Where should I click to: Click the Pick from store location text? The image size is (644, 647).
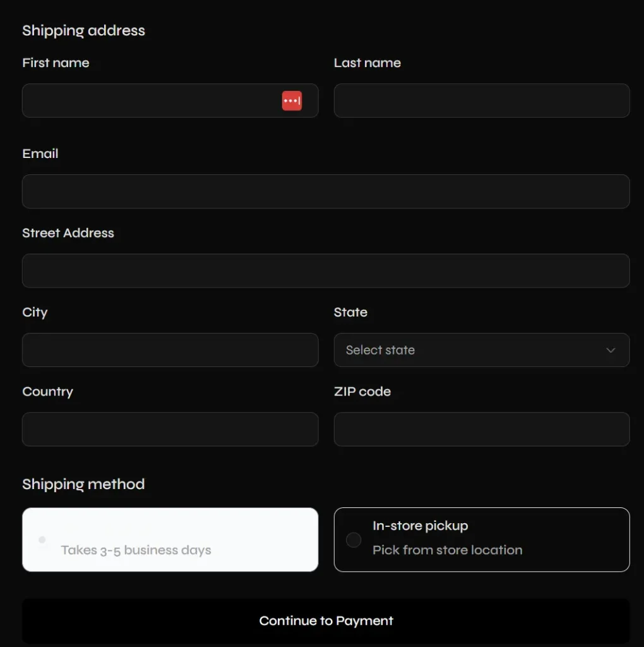tap(447, 550)
